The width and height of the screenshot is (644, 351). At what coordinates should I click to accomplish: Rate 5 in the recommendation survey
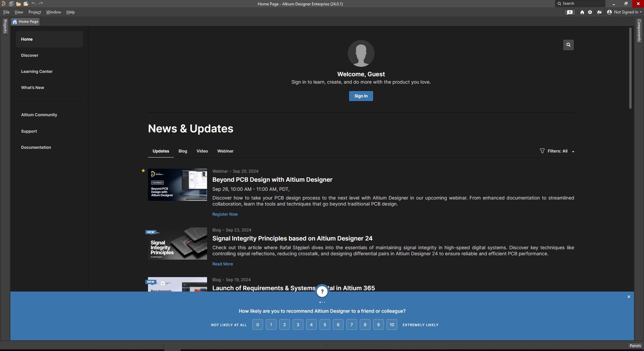coord(325,325)
